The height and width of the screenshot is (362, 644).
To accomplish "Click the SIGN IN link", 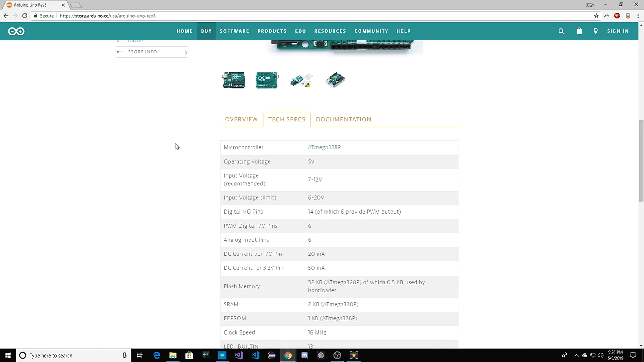I will pos(618,31).
